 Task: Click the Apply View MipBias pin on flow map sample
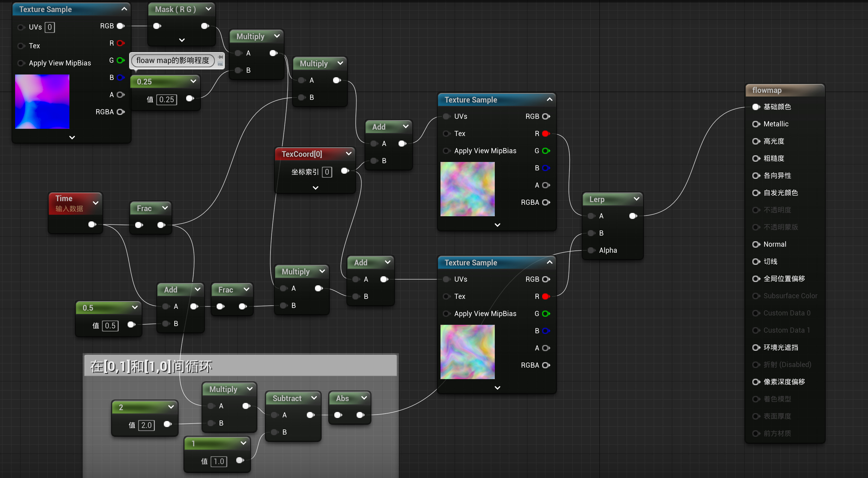coord(21,63)
